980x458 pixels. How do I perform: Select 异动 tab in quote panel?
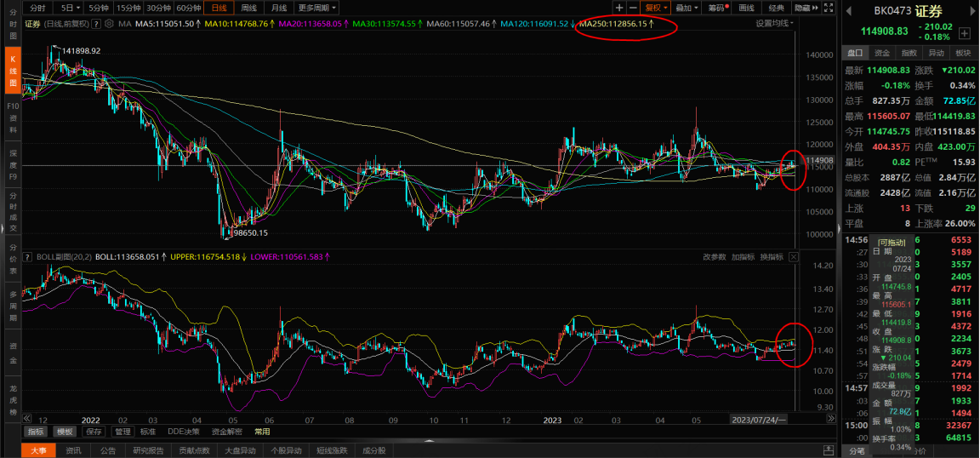pos(936,53)
